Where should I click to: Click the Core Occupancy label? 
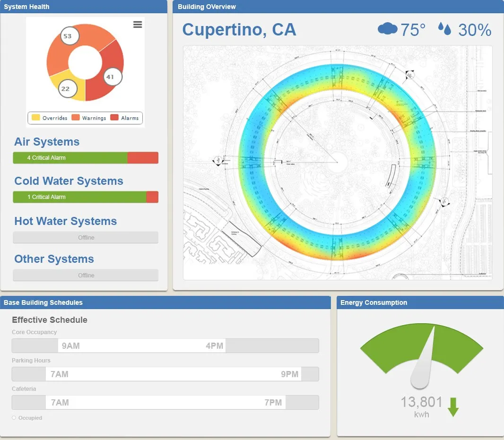tap(35, 332)
